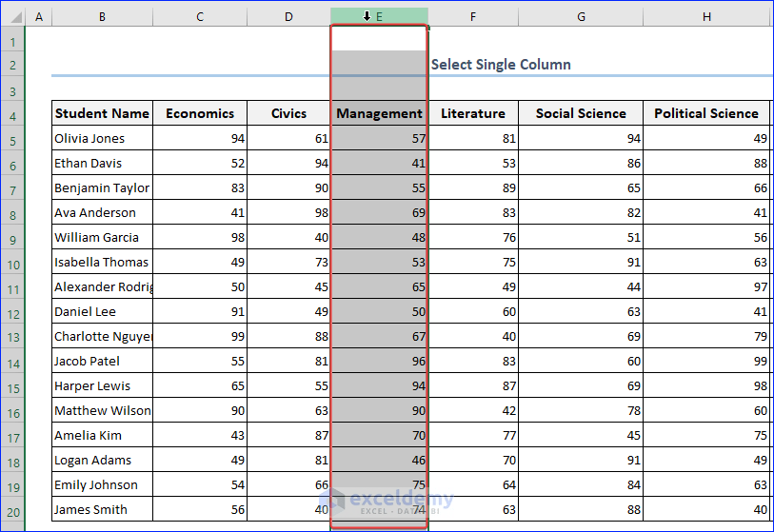The height and width of the screenshot is (532, 774).
Task: Select the Matthew Wilson cell
Action: click(x=102, y=410)
